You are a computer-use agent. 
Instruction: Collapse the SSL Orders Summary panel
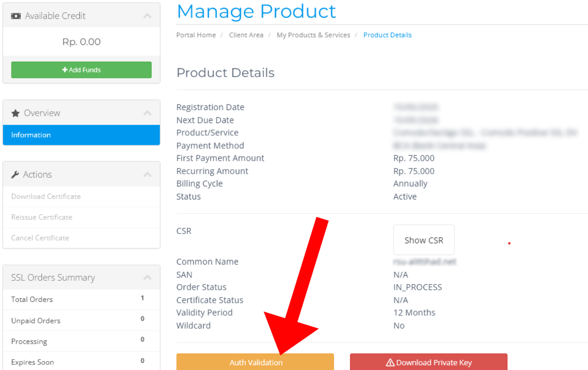coord(147,277)
